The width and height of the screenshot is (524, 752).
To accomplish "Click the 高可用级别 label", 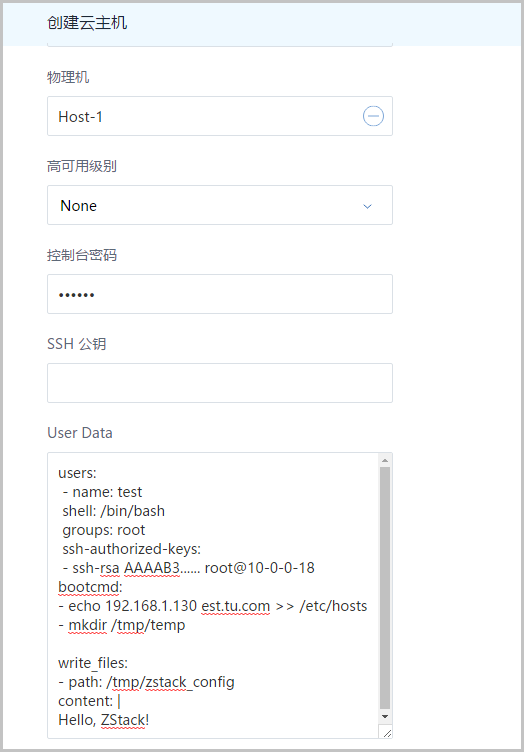I will 82,166.
